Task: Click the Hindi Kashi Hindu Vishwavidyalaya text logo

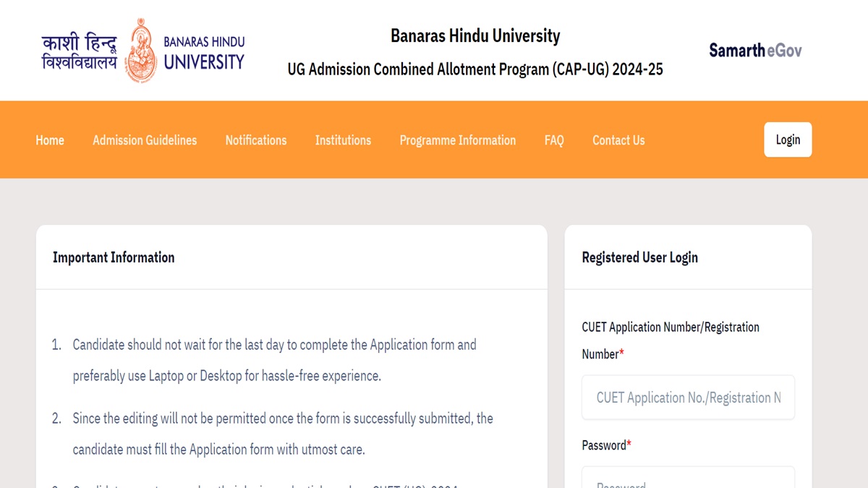Action: (x=79, y=51)
